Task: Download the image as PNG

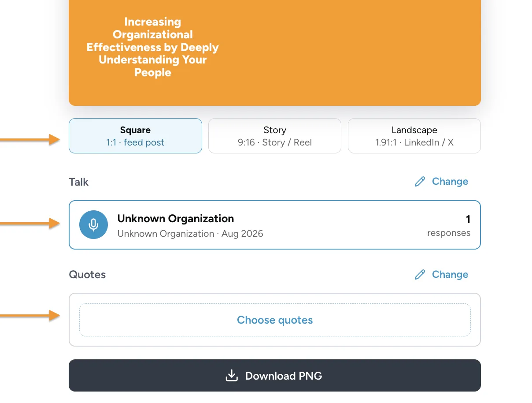Action: (275, 376)
